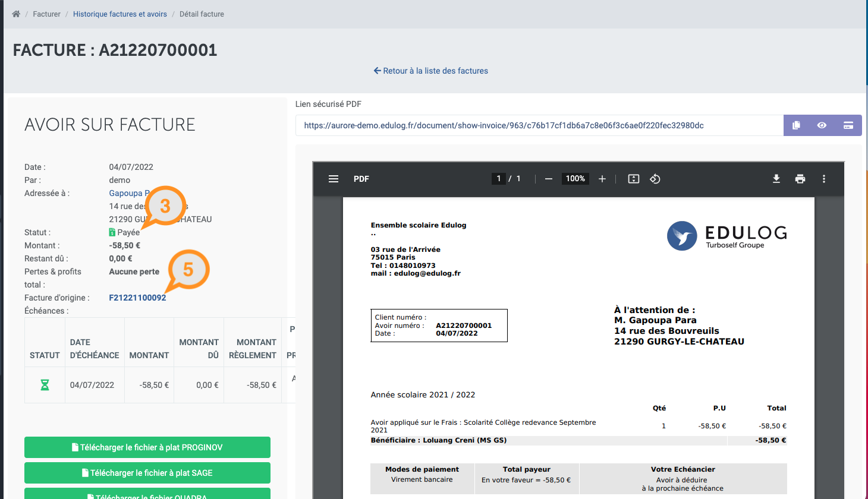Click the Virement bancaire payment mode text
The height and width of the screenshot is (499, 868).
pos(422,479)
